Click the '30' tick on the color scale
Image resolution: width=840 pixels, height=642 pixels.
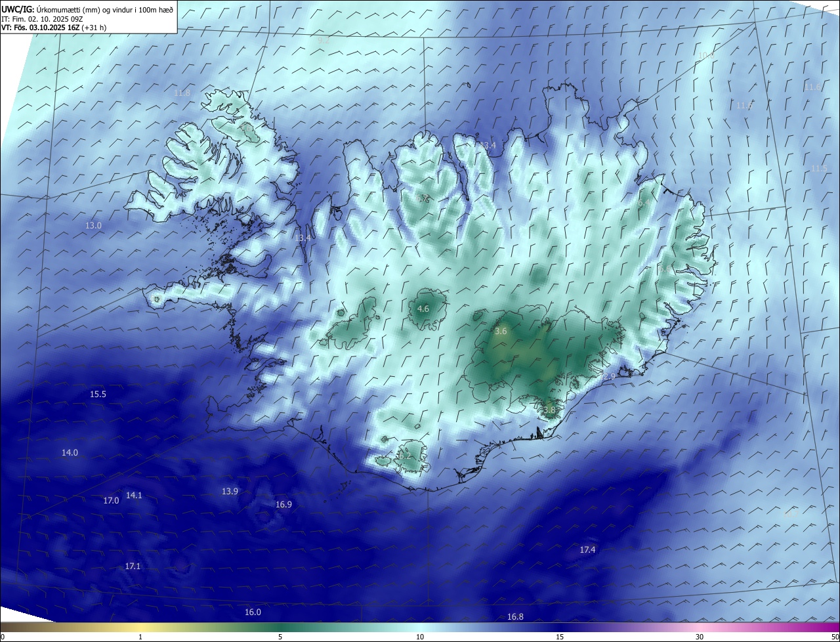point(700,637)
